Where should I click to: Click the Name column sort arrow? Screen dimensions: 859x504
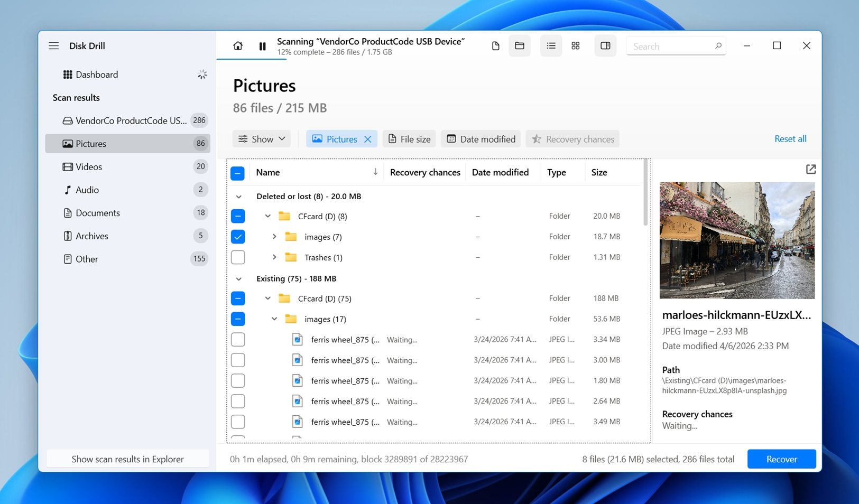(x=375, y=172)
